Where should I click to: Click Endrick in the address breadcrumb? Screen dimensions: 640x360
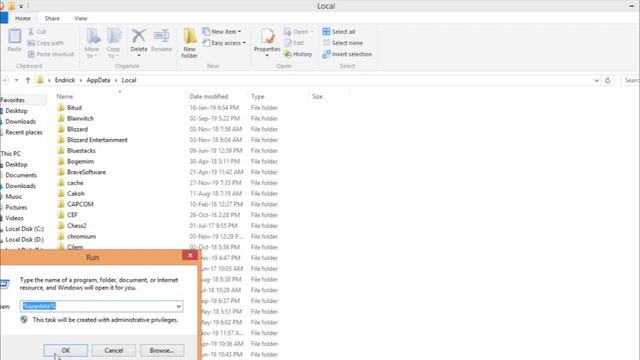point(65,80)
